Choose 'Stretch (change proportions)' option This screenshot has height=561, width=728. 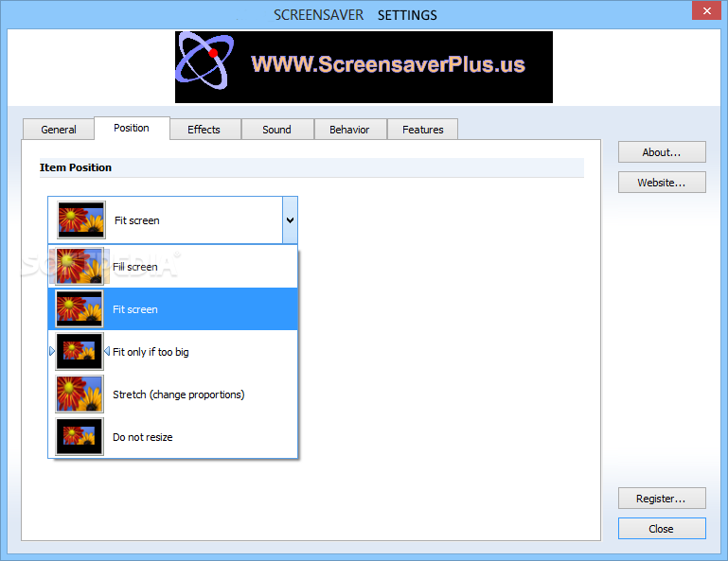click(x=172, y=394)
